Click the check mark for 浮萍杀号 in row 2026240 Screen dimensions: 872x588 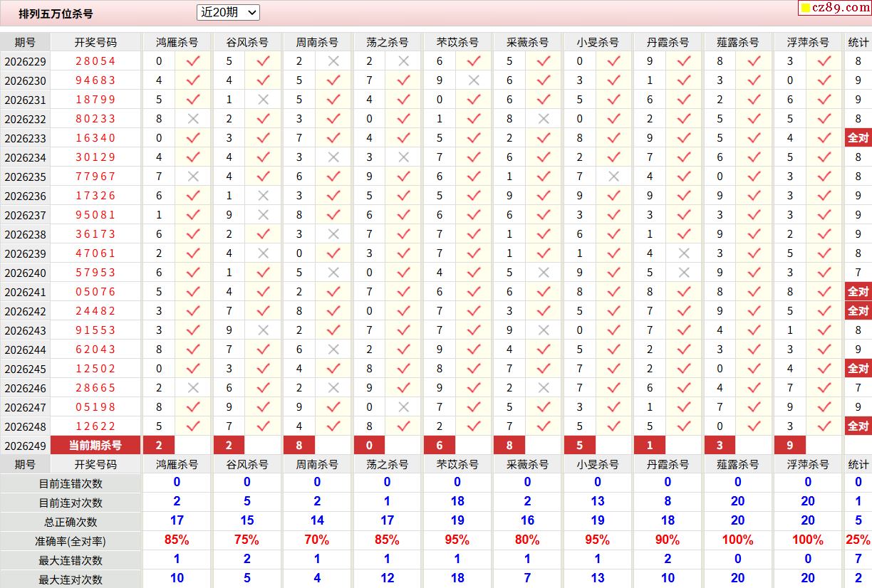[x=824, y=273]
